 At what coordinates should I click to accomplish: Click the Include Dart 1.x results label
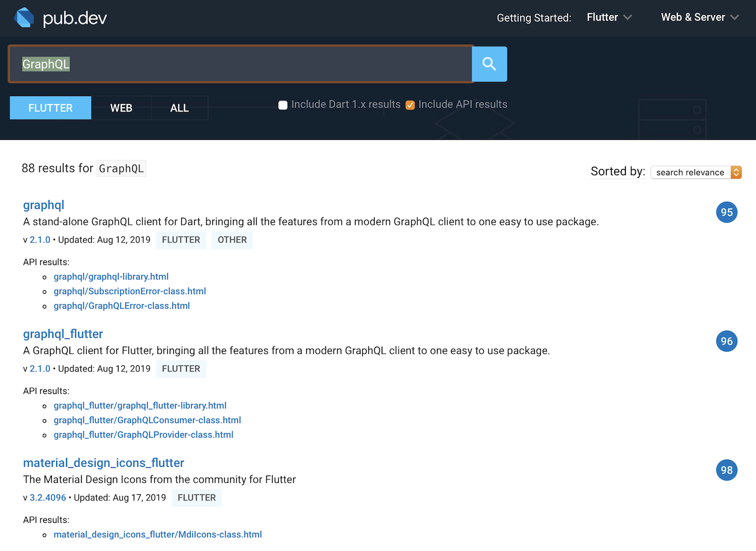346,105
